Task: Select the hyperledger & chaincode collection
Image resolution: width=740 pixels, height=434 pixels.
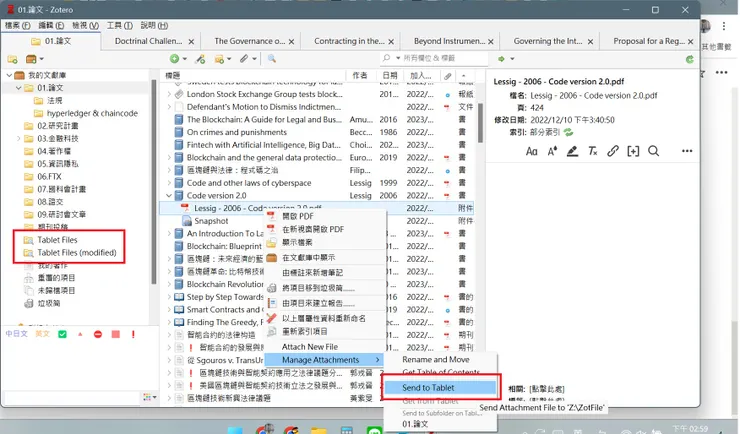Action: coord(92,113)
